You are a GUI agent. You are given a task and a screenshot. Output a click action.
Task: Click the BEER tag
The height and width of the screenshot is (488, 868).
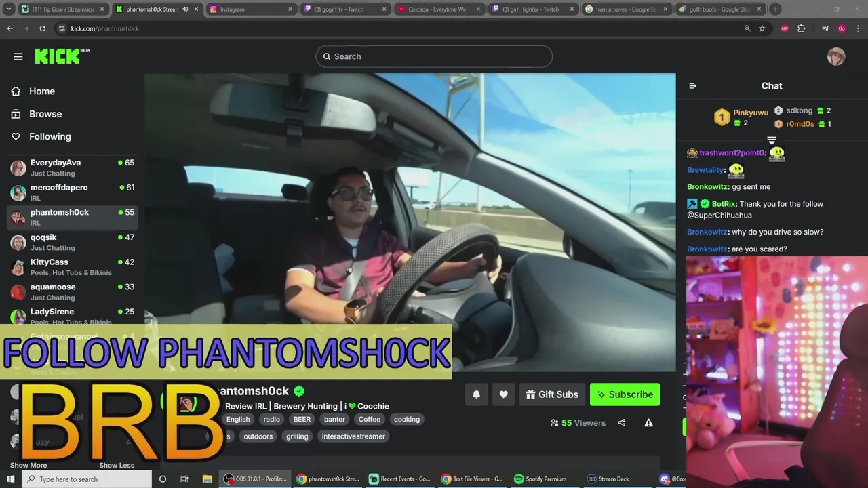coord(302,420)
